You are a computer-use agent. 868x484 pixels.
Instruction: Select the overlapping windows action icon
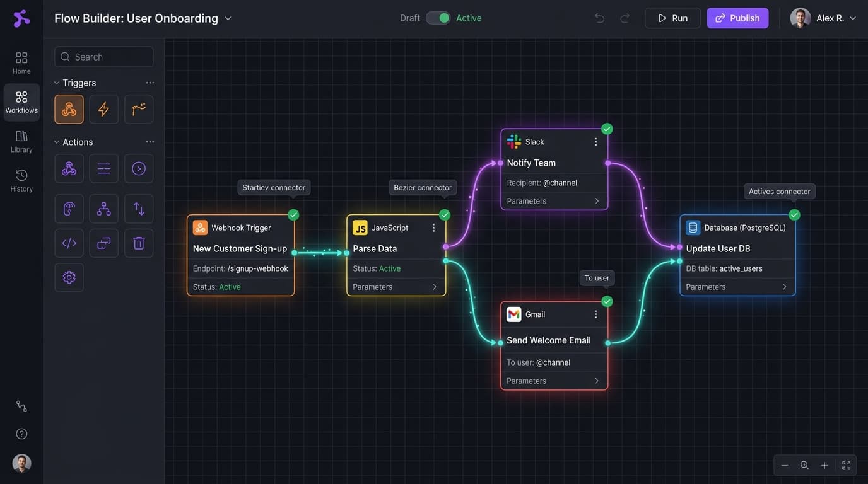click(104, 243)
